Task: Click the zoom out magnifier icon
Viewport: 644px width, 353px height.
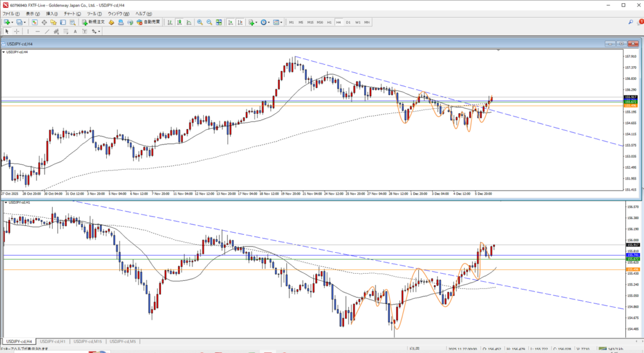Action: pyautogui.click(x=209, y=22)
